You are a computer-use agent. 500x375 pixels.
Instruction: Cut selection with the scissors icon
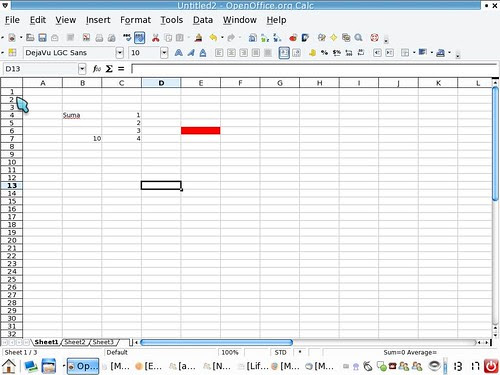point(155,38)
